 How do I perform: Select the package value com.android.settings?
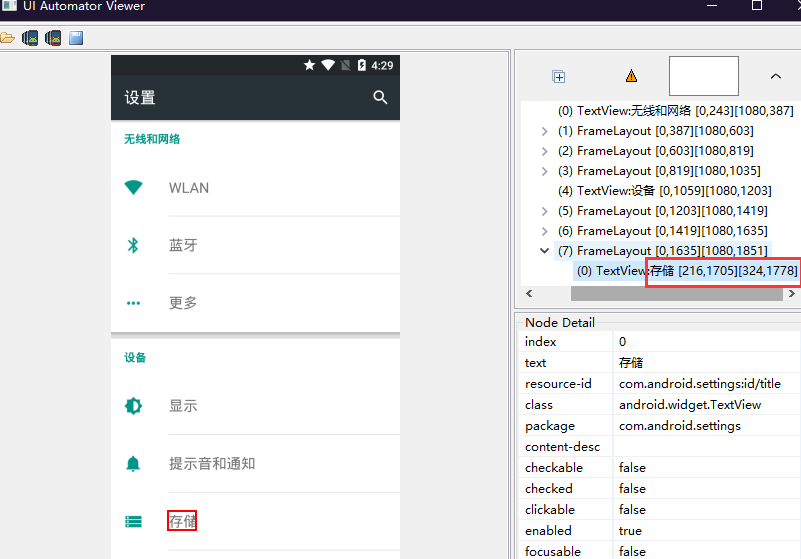(x=679, y=426)
